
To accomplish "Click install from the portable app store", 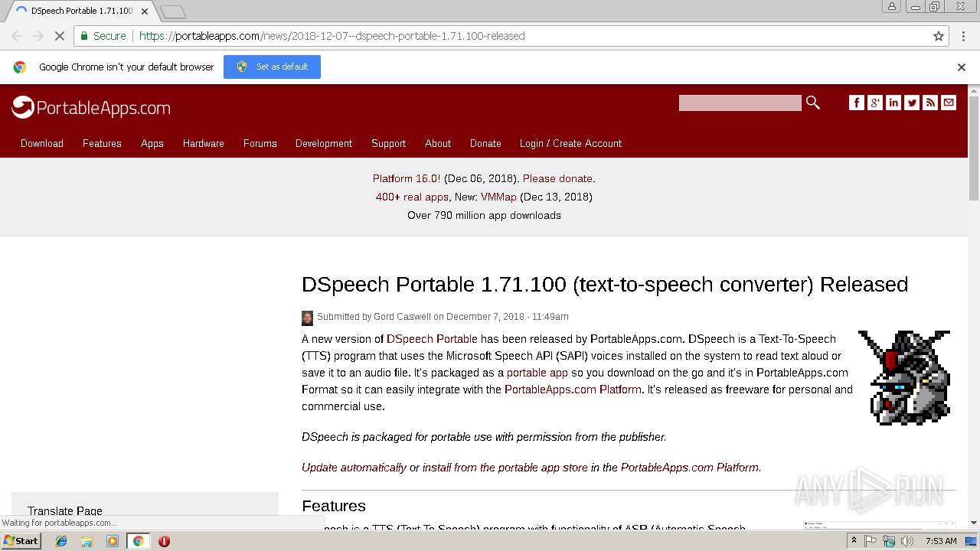I will coord(505,468).
